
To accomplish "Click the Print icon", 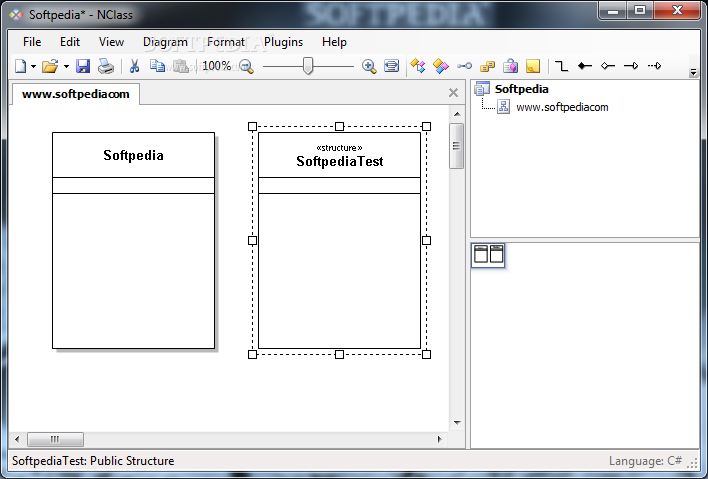I will point(106,66).
